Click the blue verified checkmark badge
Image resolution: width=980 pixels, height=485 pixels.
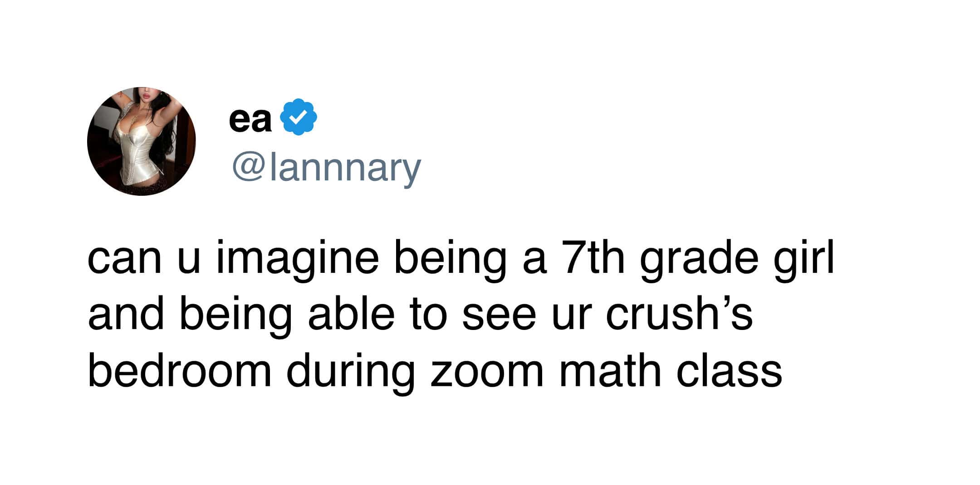(299, 116)
